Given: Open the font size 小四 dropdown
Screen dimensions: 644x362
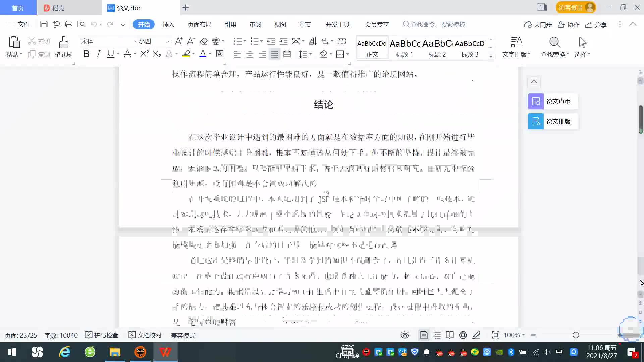Looking at the screenshot, I should click(168, 41).
